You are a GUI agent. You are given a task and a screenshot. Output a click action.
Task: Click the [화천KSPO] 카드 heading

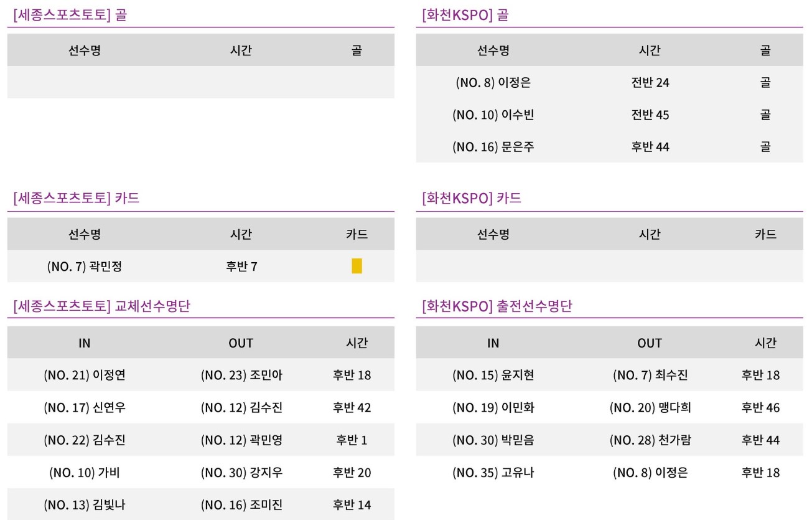tap(472, 199)
